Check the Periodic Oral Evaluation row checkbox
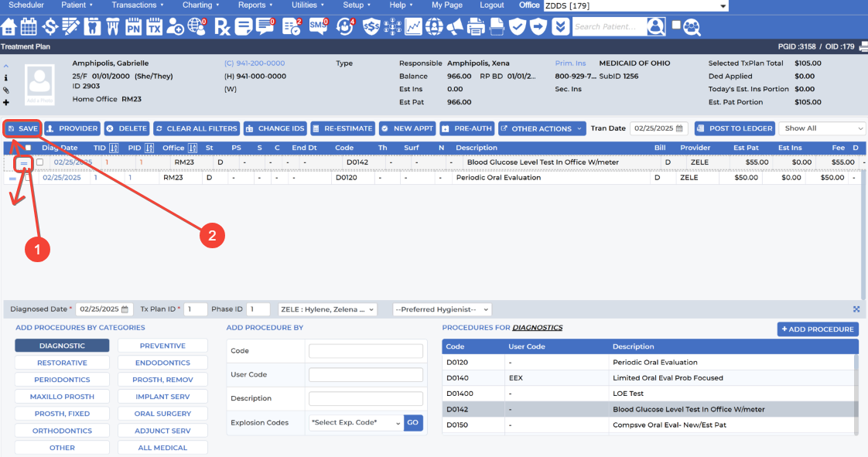This screenshot has width=868, height=457. coord(28,178)
